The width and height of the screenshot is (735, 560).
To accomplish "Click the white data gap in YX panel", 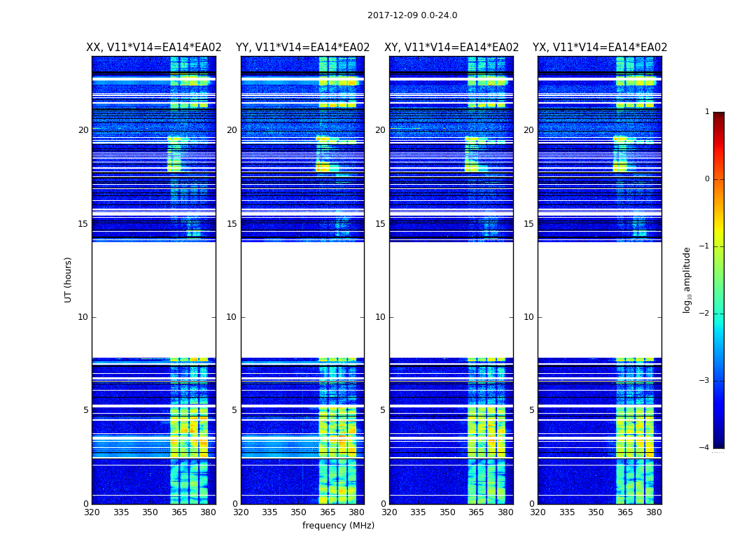I will 599,300.
